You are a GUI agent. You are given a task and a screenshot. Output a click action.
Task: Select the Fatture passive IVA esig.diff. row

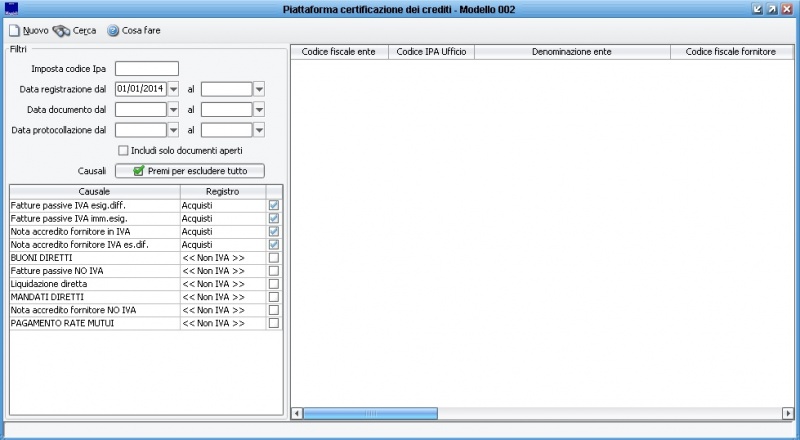click(146, 205)
